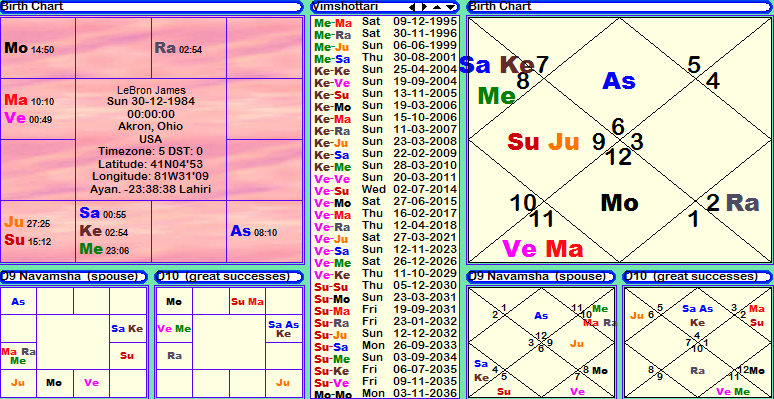Select the Ke-Ma dasha row

[x=386, y=119]
